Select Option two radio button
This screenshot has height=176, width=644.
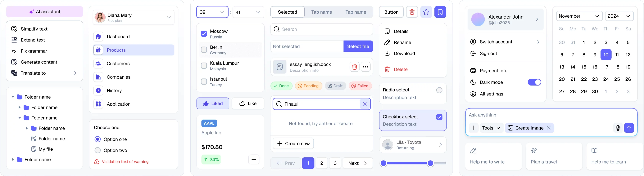click(98, 150)
